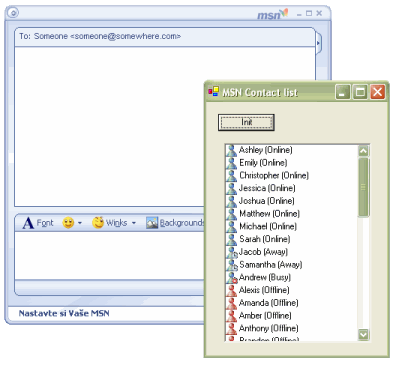Viewport: 393px width, 365px height.
Task: Open the emoticon dropdown arrow
Action: [80, 223]
